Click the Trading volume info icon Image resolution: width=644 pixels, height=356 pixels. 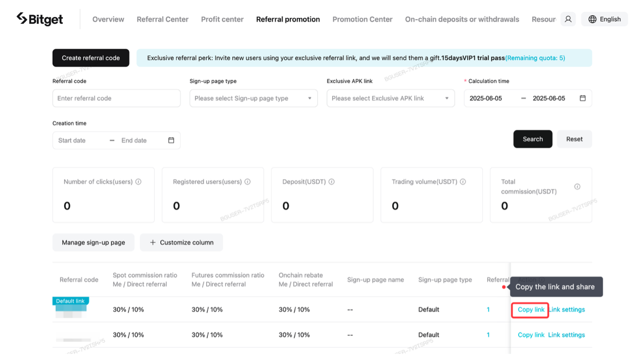(463, 181)
